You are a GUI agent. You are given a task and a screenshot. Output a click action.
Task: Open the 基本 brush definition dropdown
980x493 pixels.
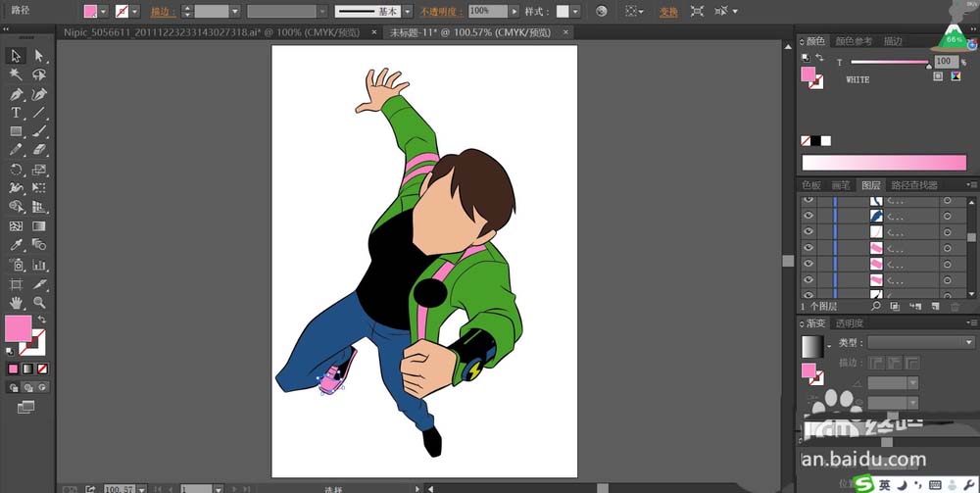408,11
